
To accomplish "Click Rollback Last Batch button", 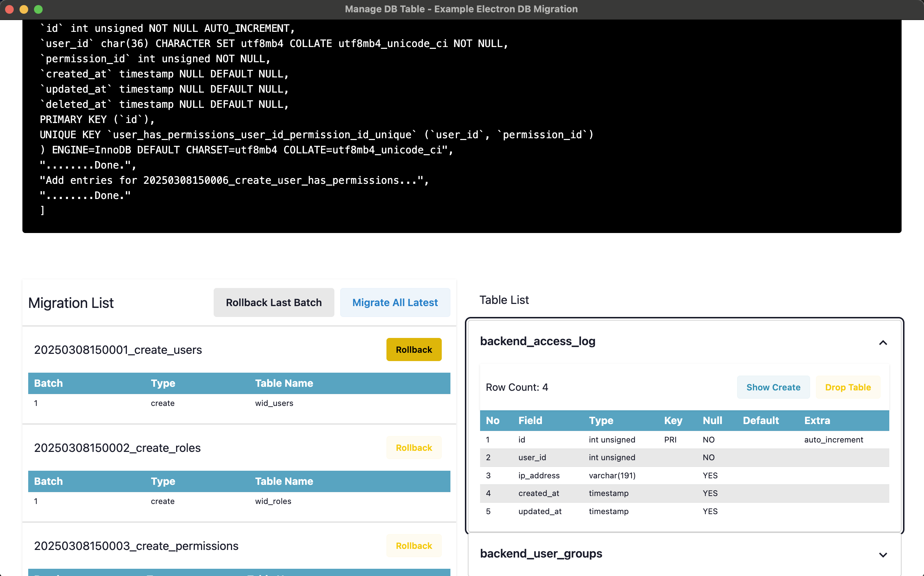I will 274,302.
